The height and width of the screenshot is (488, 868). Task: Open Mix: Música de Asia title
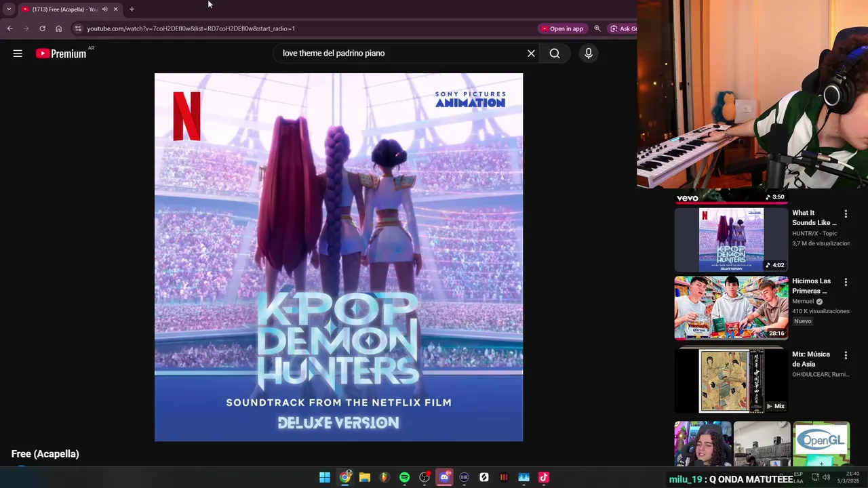click(811, 359)
